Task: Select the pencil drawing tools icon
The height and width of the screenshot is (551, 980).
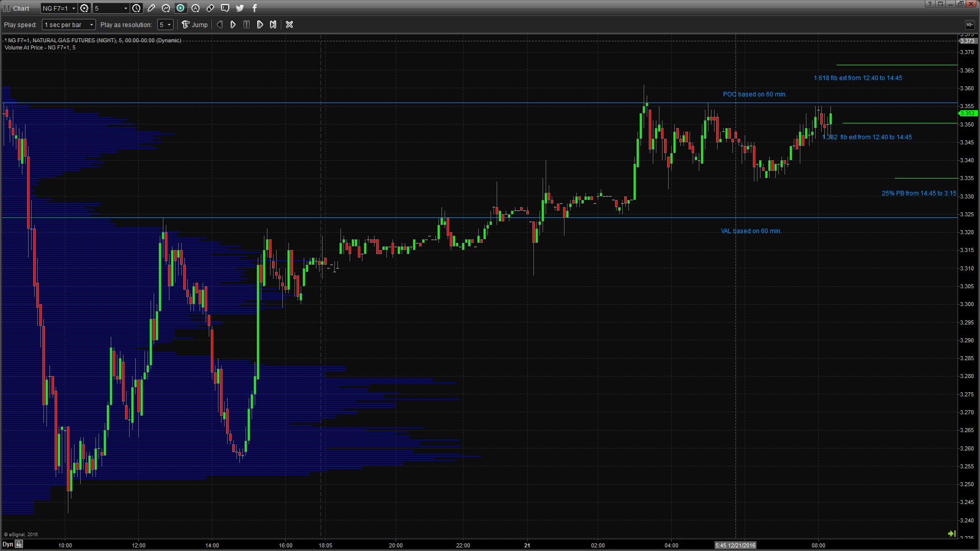Action: click(151, 8)
